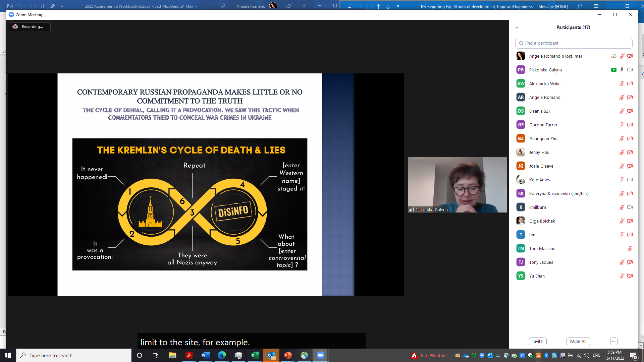644x362 pixels.
Task: Click Angela Romano host cloud recording icon
Action: coord(613,56)
